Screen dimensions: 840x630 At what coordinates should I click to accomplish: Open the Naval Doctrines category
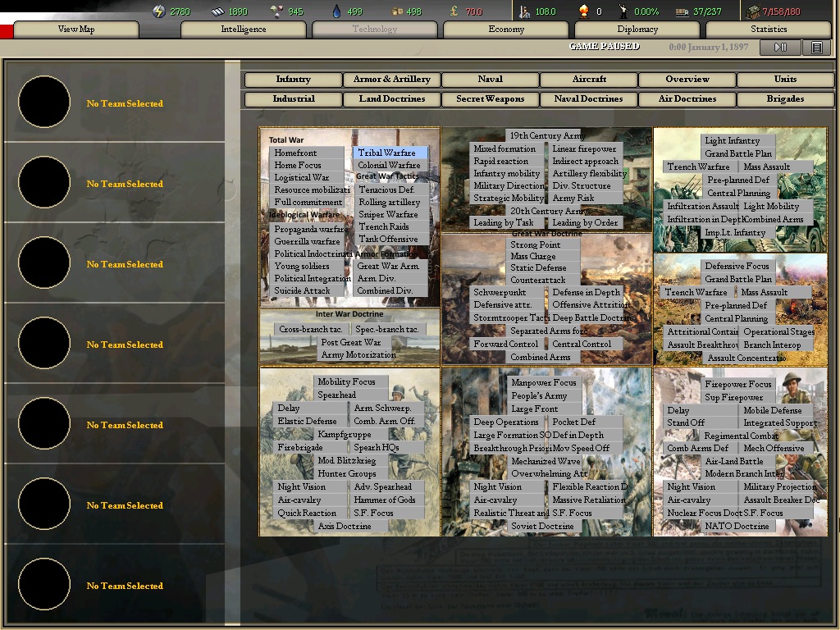pos(589,99)
